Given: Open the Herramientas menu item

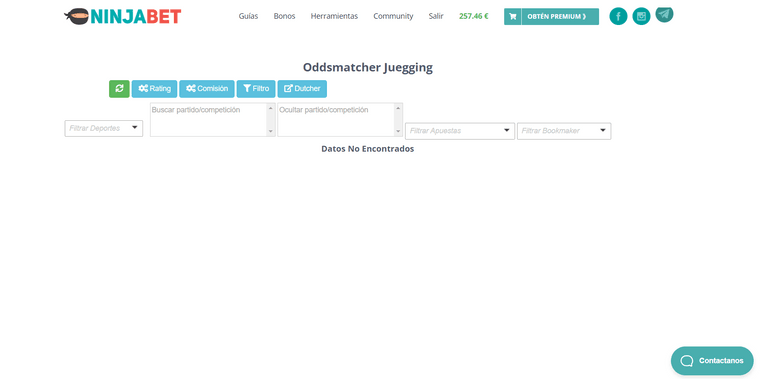Looking at the screenshot, I should pos(334,16).
